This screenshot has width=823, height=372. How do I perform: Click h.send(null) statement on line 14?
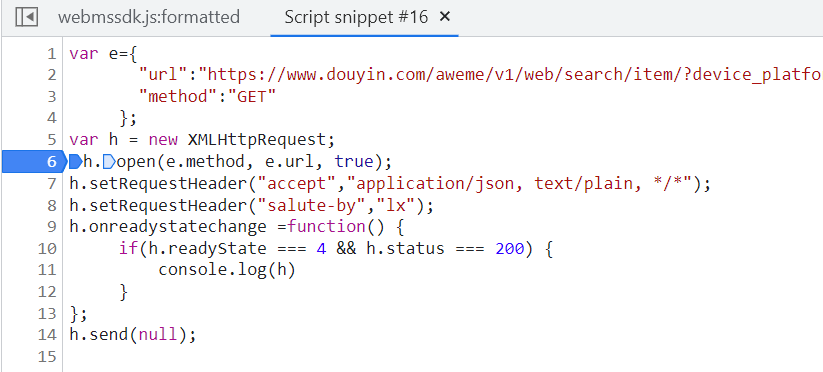(x=132, y=334)
